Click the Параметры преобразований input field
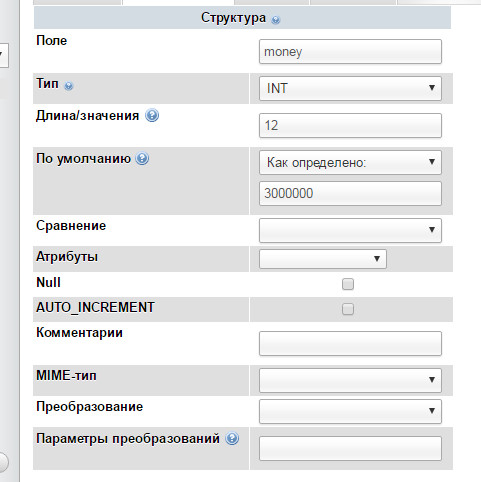 pyautogui.click(x=350, y=448)
